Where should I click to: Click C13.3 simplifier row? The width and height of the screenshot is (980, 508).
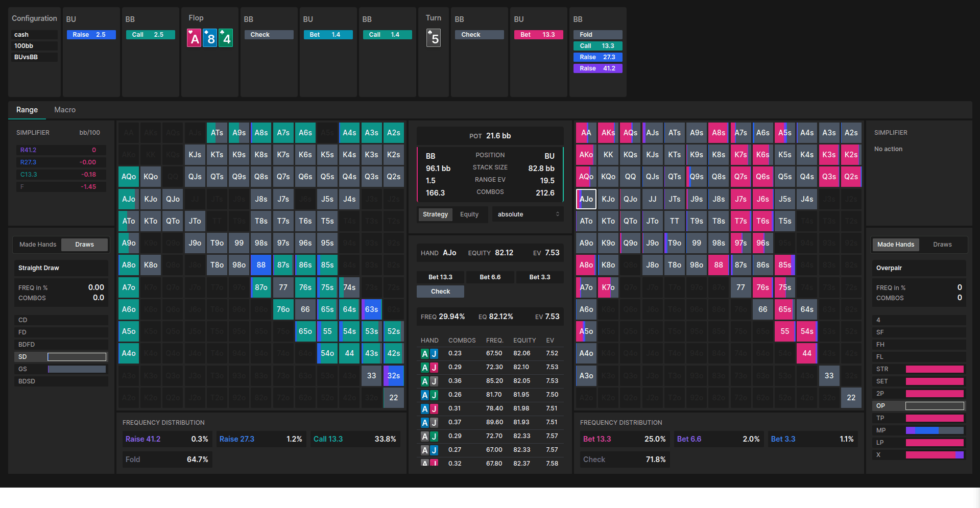(60, 175)
